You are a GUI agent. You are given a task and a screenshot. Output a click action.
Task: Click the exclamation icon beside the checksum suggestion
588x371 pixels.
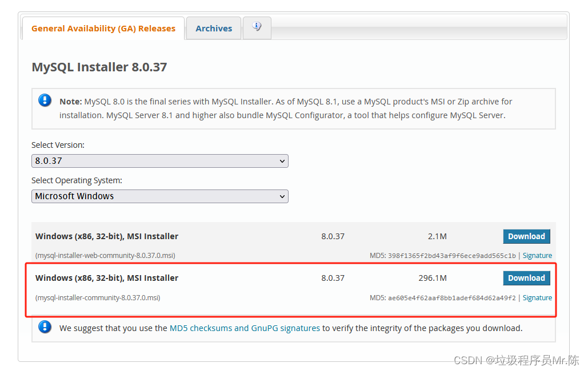pyautogui.click(x=45, y=327)
